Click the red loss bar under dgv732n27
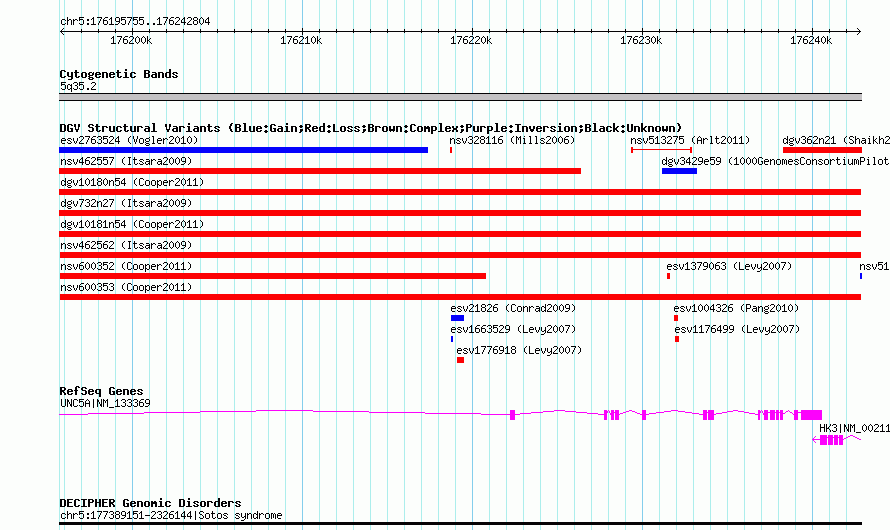Viewport: 890px width, 530px height. click(460, 213)
